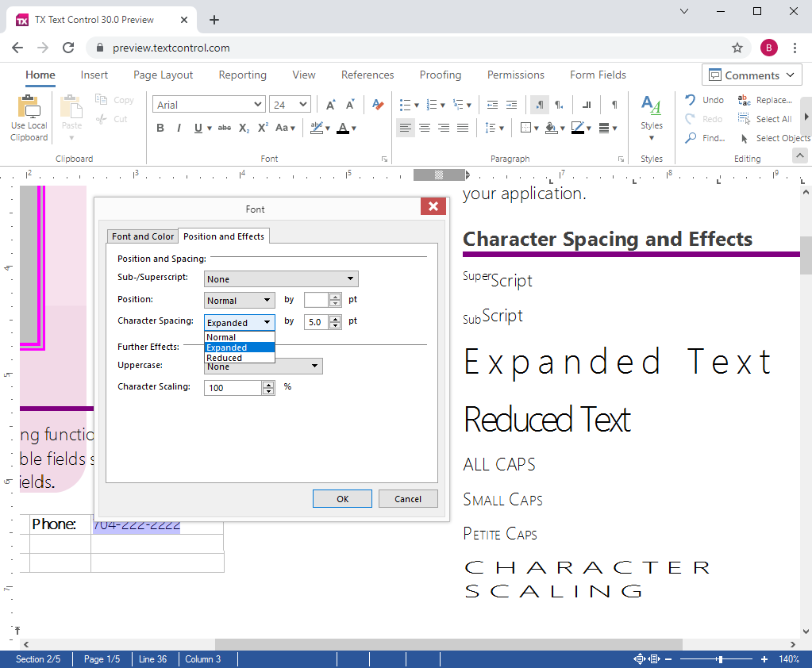Show paragraph formatting marks
The image size is (812, 668).
616,104
